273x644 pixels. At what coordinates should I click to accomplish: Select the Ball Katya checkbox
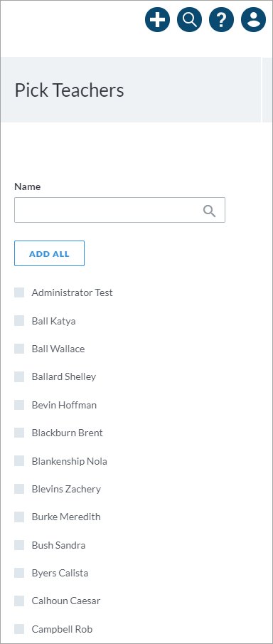tap(19, 321)
